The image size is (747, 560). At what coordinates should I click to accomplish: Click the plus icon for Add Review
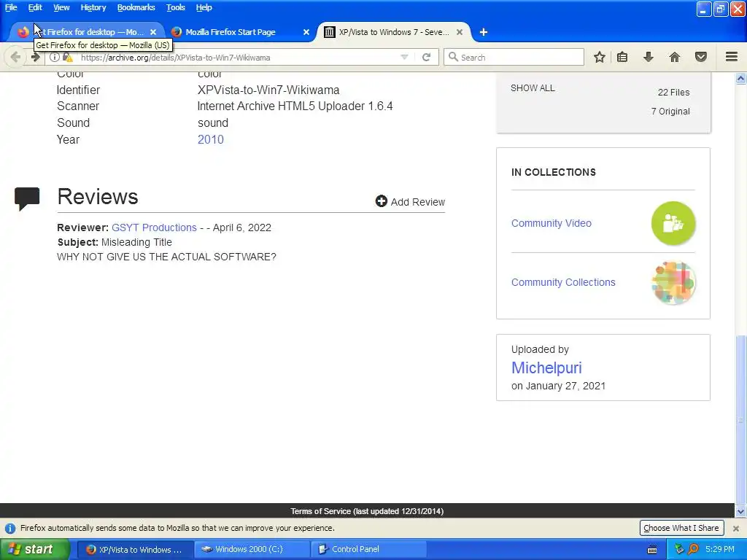[x=381, y=201]
